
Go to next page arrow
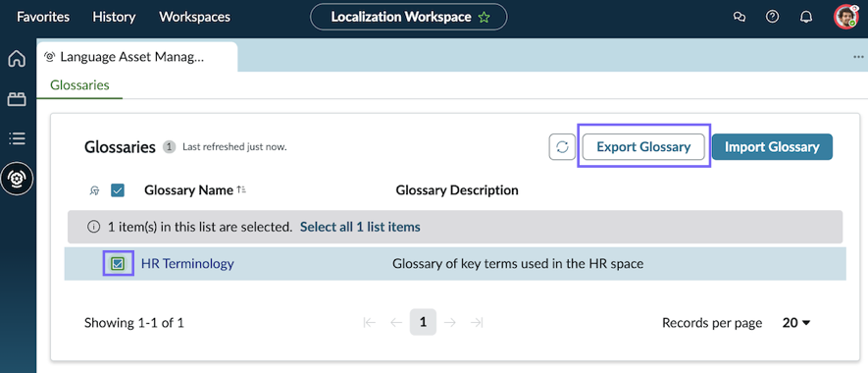point(450,323)
